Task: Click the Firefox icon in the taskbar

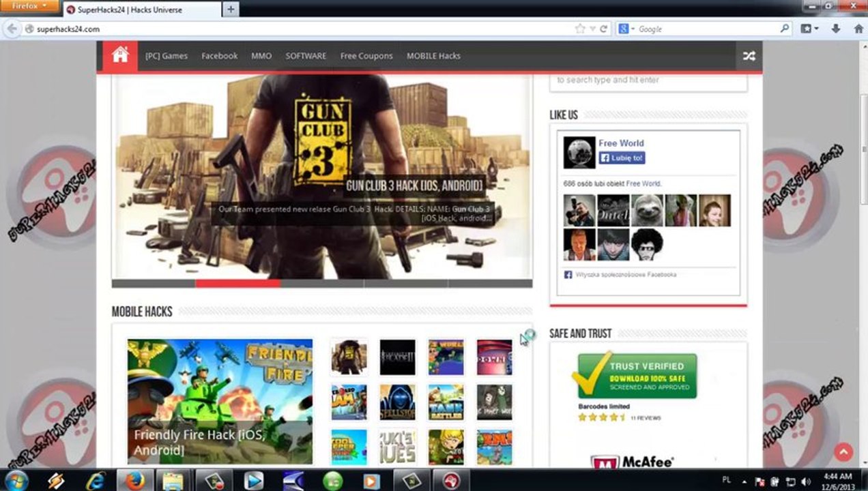Action: [135, 480]
